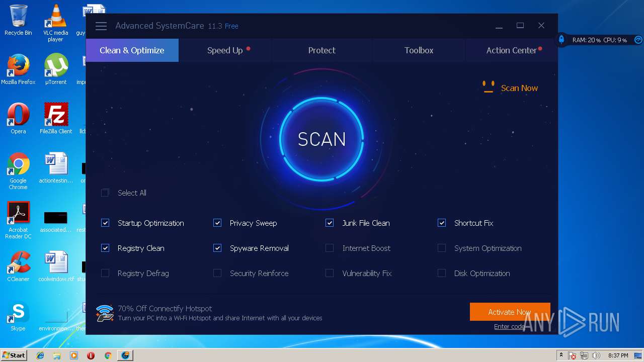Select the µTorrent desktop shortcut

pos(55,69)
